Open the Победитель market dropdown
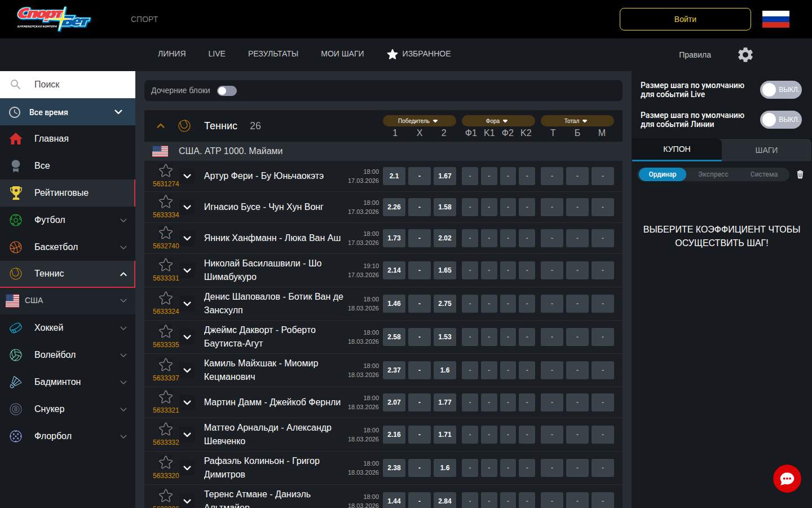The image size is (812, 508). pos(419,121)
